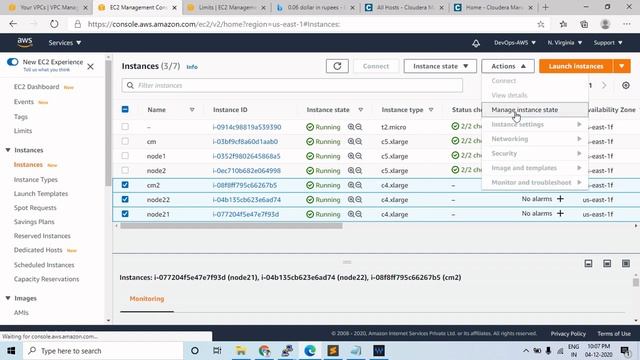Toggle select-all checkbox in table header
640x360 pixels.
tap(125, 109)
